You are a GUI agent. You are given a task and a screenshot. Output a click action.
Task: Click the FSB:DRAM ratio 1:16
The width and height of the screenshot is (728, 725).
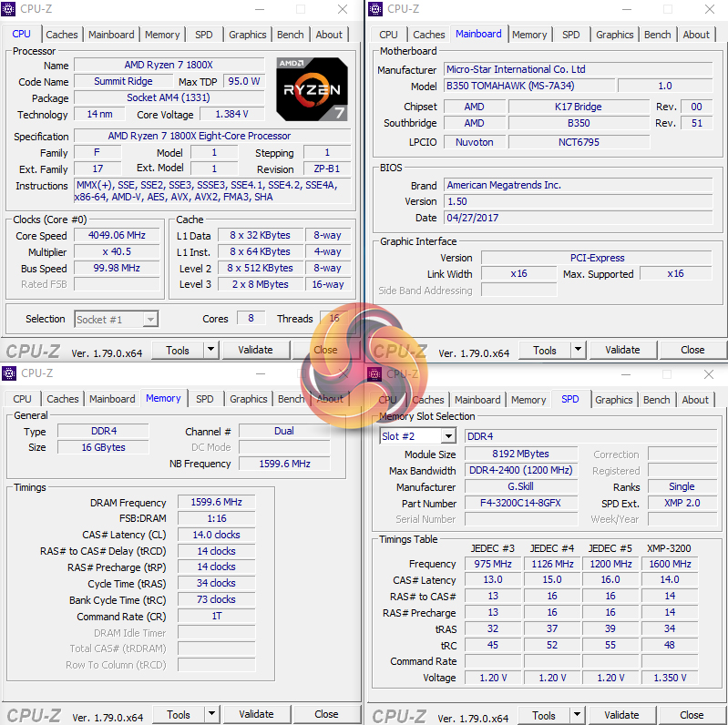216,518
